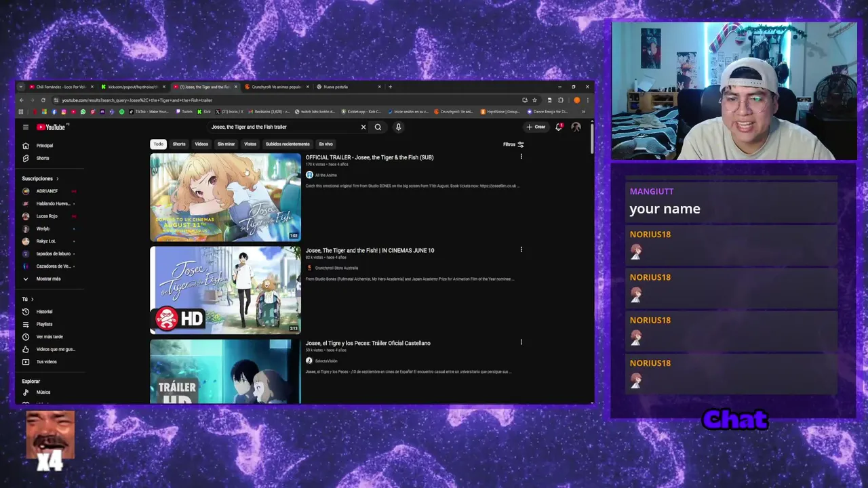
Task: Open ADR1ANEF subscription channel
Action: (x=47, y=191)
